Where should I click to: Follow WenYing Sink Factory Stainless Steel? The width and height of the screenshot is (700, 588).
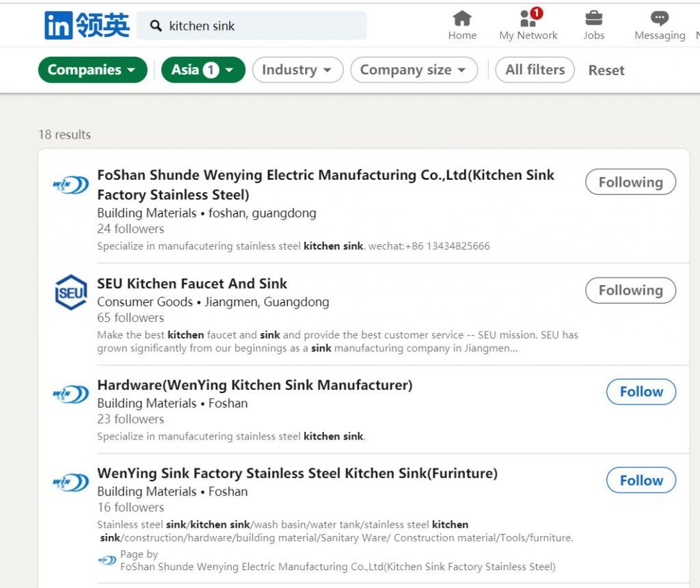(x=641, y=480)
